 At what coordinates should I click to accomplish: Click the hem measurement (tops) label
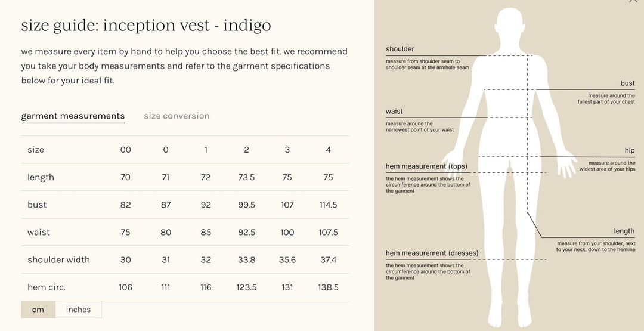426,166
